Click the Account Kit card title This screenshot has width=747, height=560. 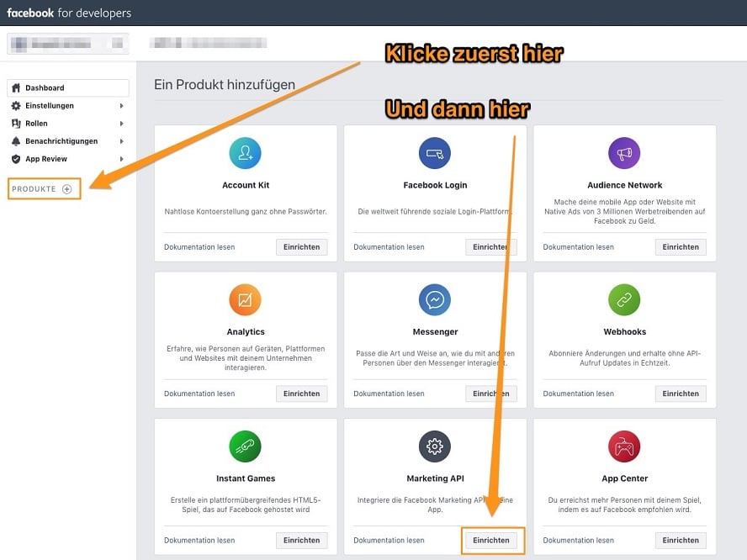246,185
